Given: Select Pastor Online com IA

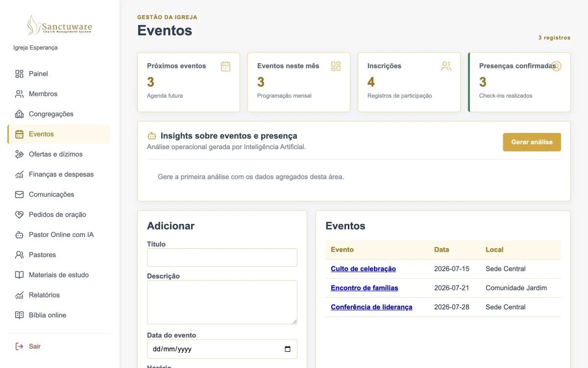Looking at the screenshot, I should pos(58,235).
